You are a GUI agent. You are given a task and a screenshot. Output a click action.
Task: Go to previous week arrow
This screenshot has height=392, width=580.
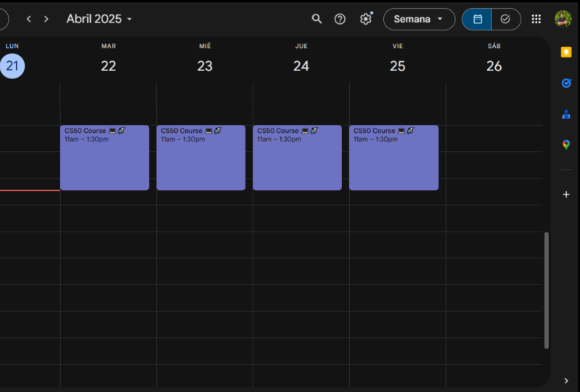(x=29, y=19)
